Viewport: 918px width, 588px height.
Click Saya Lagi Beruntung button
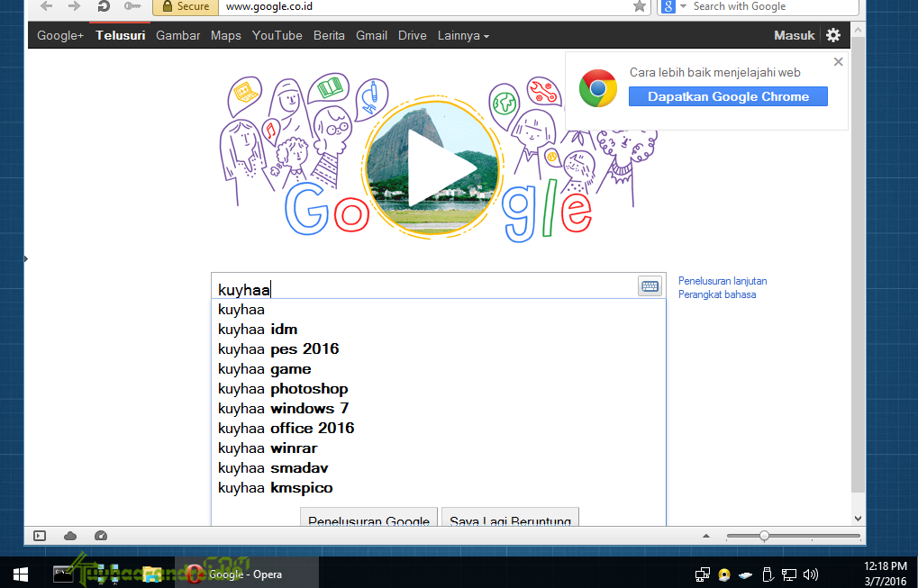point(510,517)
